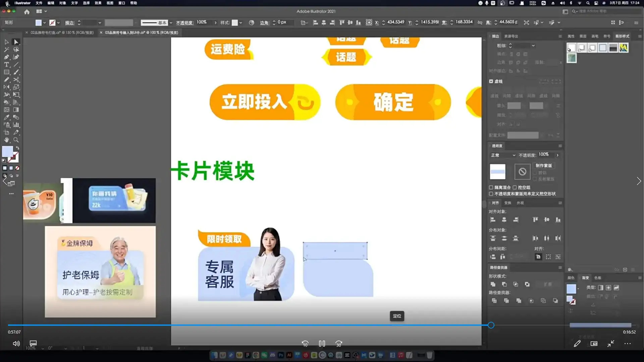Screen dimensions: 644x362
Task: Open the 不透明度 dropdown in the control bar
Action: pos(215,22)
